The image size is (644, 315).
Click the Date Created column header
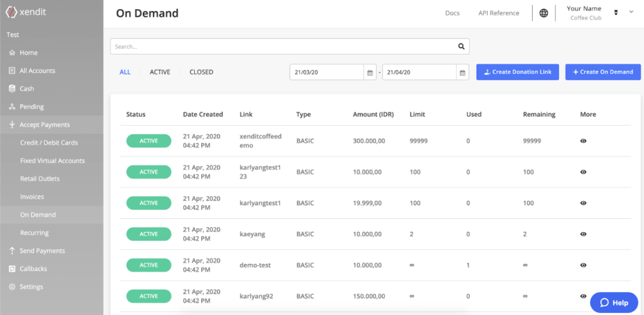(203, 114)
